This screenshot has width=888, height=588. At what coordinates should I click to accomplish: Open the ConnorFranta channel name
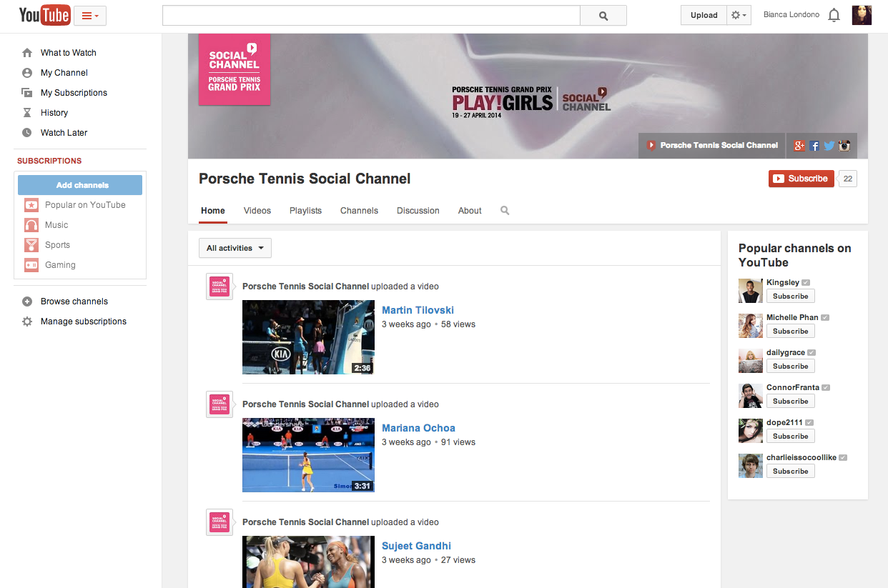point(793,387)
